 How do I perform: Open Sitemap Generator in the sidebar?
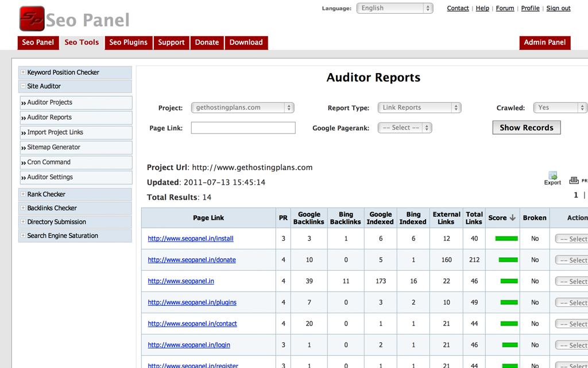pyautogui.click(x=54, y=147)
